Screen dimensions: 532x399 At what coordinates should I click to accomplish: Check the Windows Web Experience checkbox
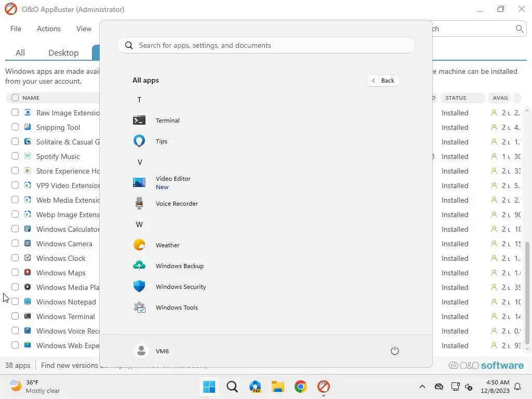tap(15, 345)
